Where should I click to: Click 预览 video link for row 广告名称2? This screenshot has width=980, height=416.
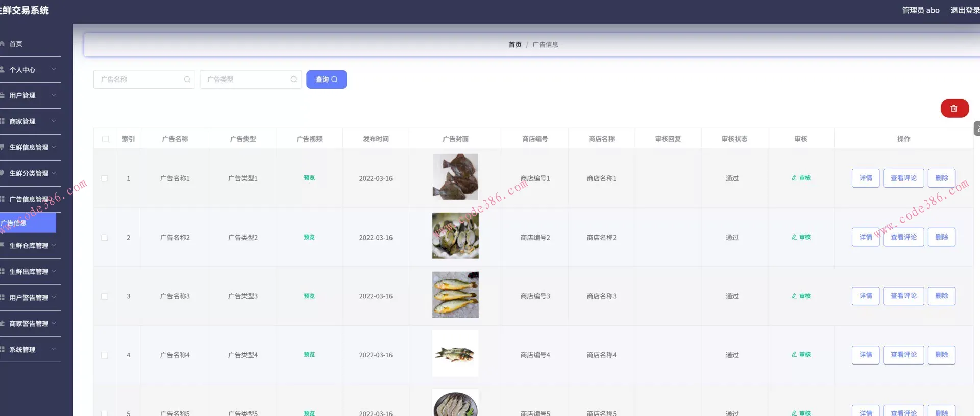pyautogui.click(x=309, y=237)
